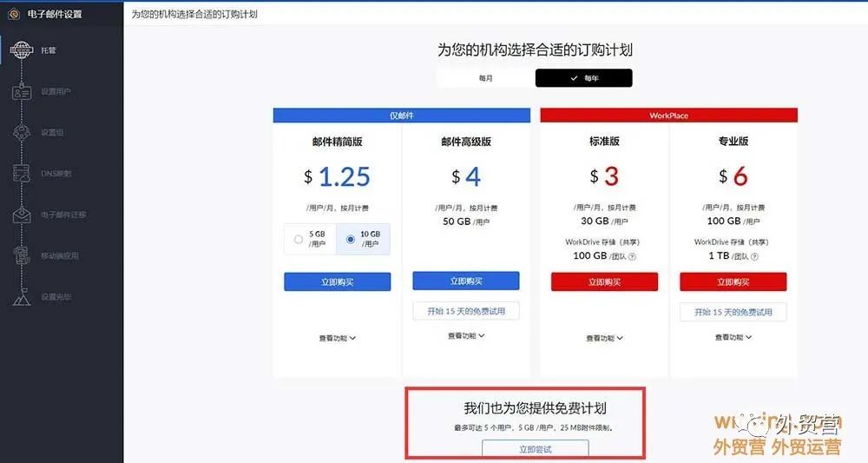The image size is (868, 463).
Task: Expand 查看功能 under 专业版
Action: tap(733, 337)
